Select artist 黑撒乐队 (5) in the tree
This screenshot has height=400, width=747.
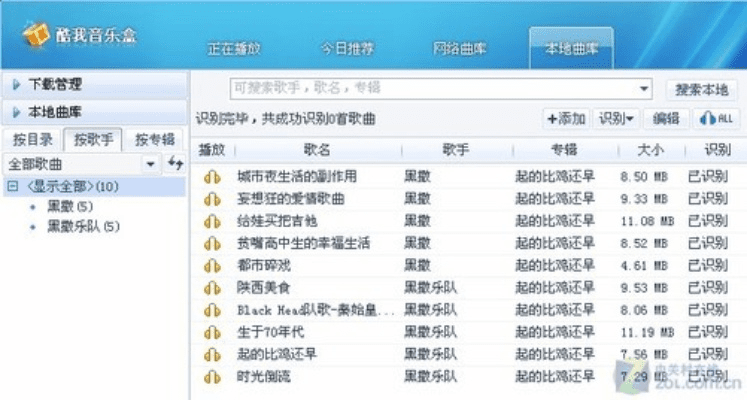83,227
